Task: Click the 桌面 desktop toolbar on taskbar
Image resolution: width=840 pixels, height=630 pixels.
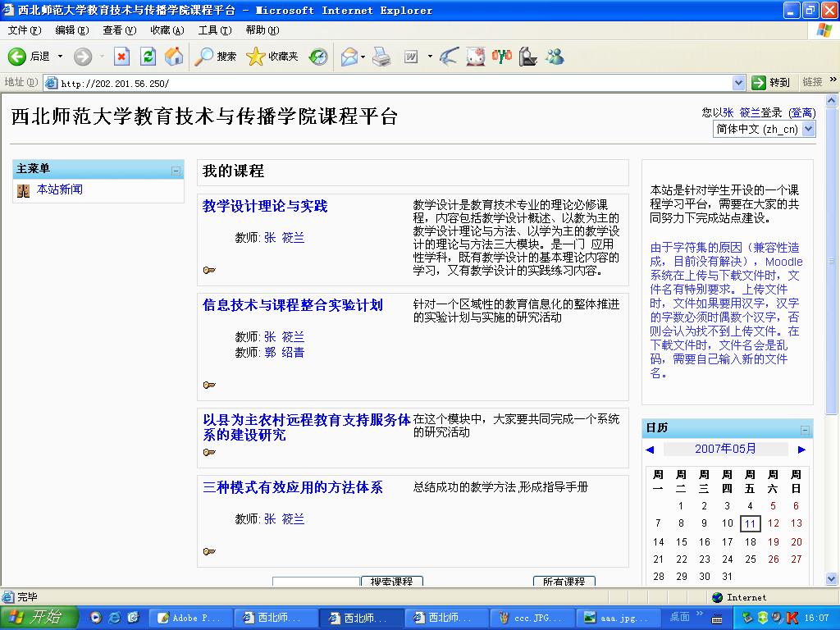Action: pos(679,617)
